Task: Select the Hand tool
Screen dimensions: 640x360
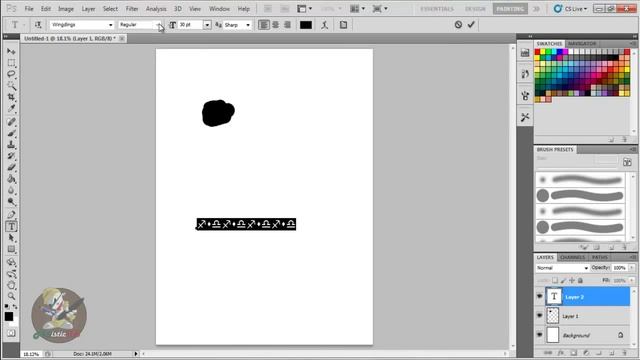Action: tap(11, 285)
